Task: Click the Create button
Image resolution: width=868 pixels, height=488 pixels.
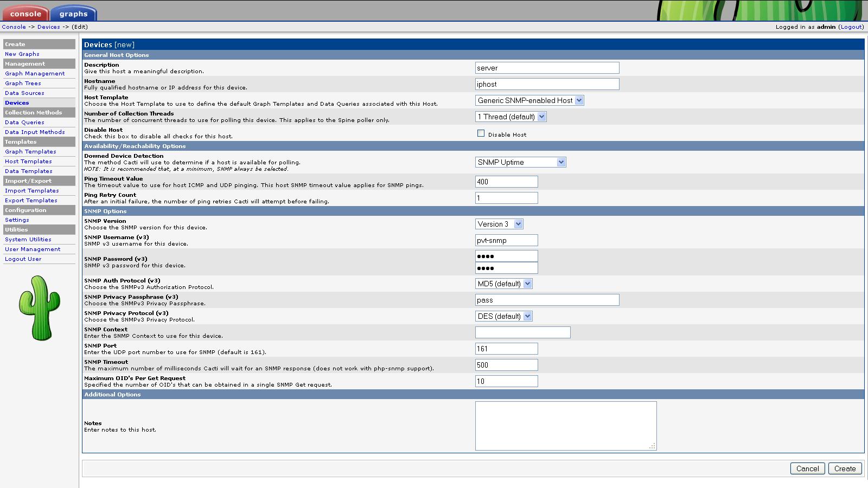Action: coord(845,468)
